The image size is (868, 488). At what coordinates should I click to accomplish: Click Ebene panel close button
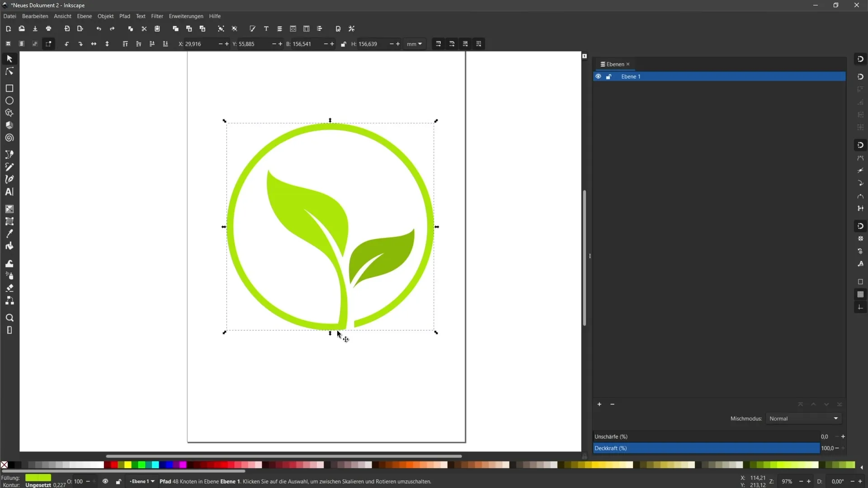[628, 64]
